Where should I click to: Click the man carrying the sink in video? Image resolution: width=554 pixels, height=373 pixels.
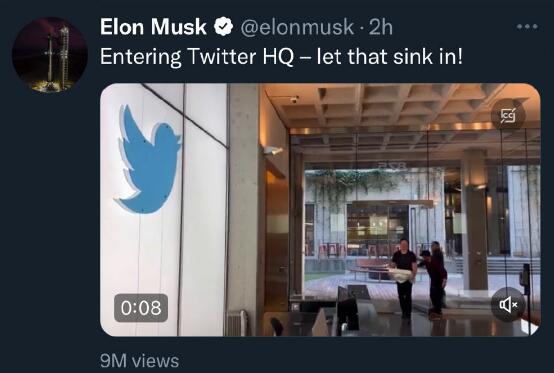coord(404,279)
